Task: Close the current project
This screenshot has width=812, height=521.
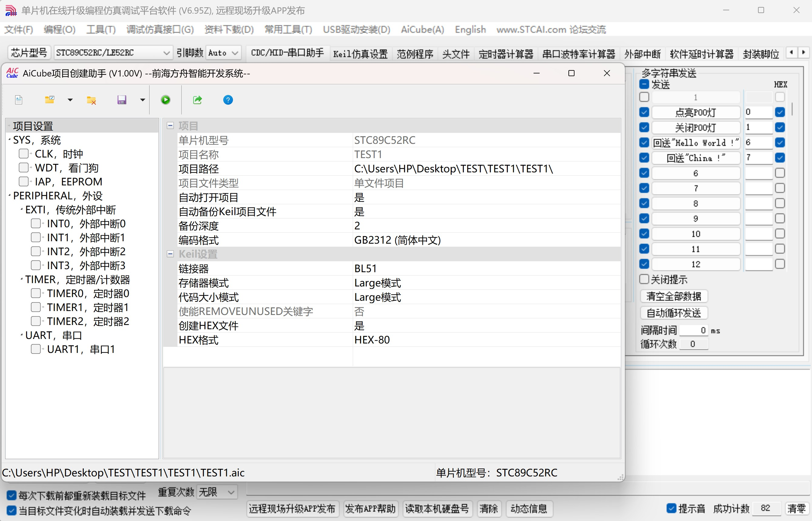Action: click(x=91, y=100)
